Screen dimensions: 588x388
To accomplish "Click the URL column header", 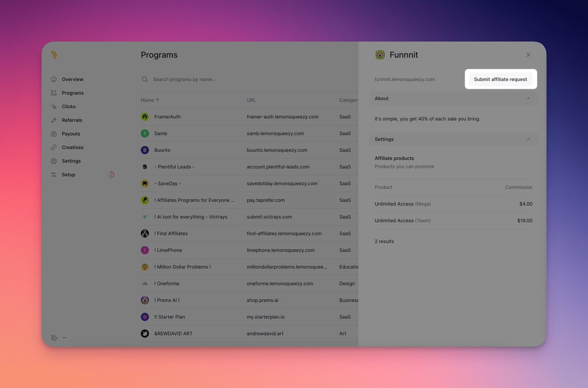I will [x=251, y=100].
